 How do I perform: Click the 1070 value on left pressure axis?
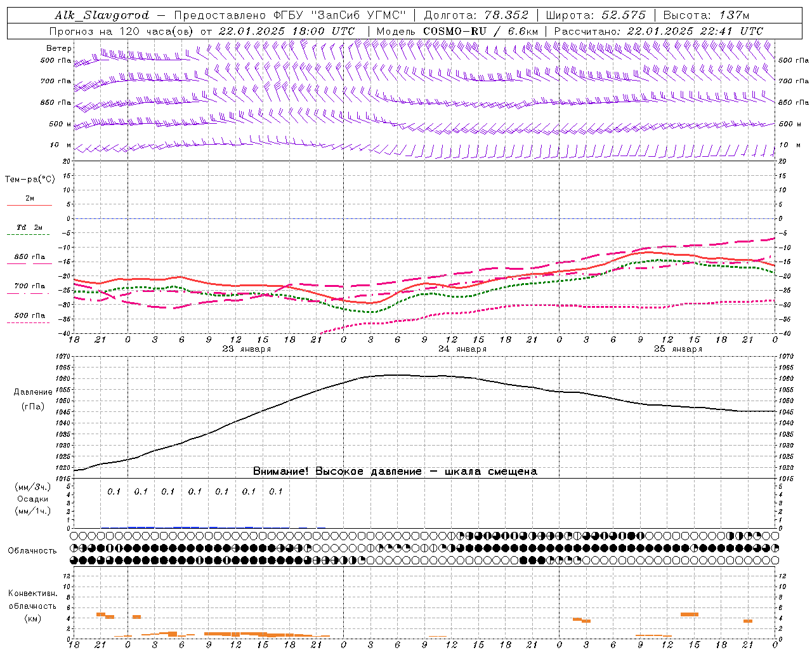point(63,357)
